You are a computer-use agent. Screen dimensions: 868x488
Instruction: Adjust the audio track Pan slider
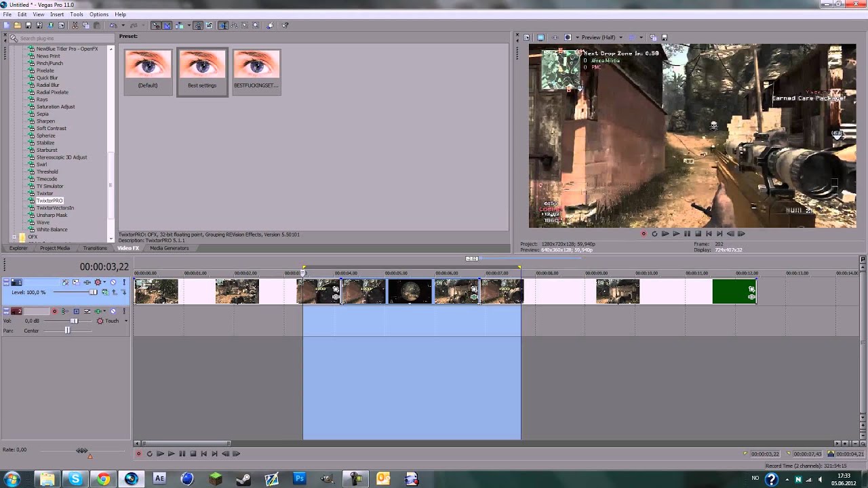67,330
